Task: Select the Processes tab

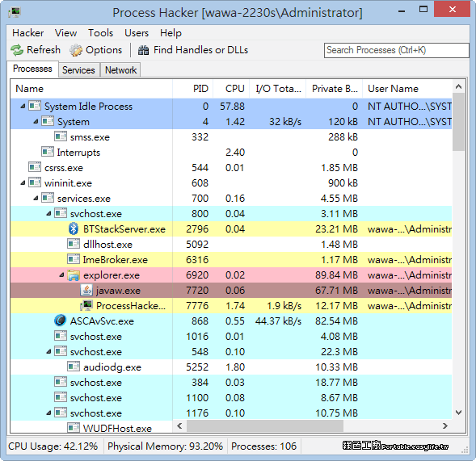Action: (x=32, y=69)
